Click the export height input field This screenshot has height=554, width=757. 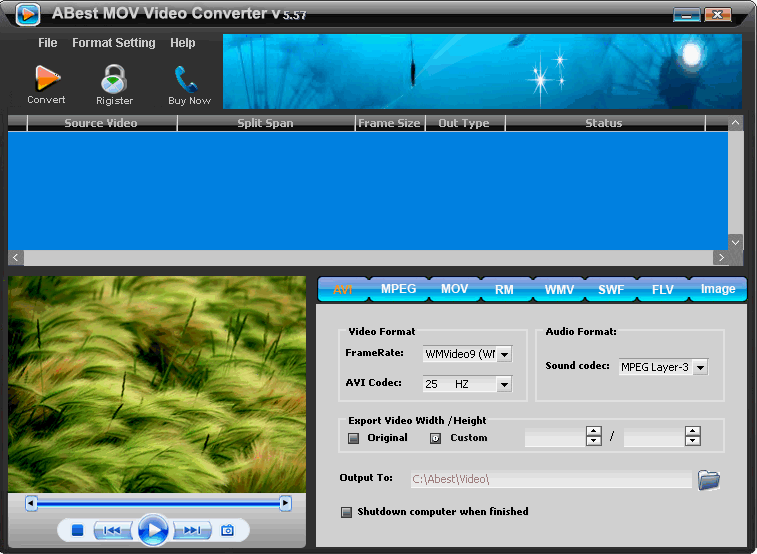(654, 437)
